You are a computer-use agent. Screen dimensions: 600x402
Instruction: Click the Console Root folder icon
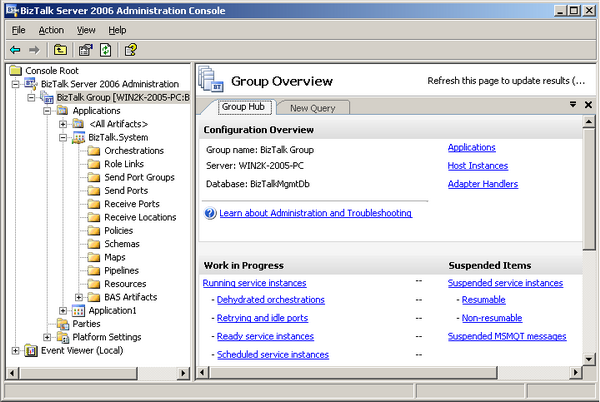(16, 70)
